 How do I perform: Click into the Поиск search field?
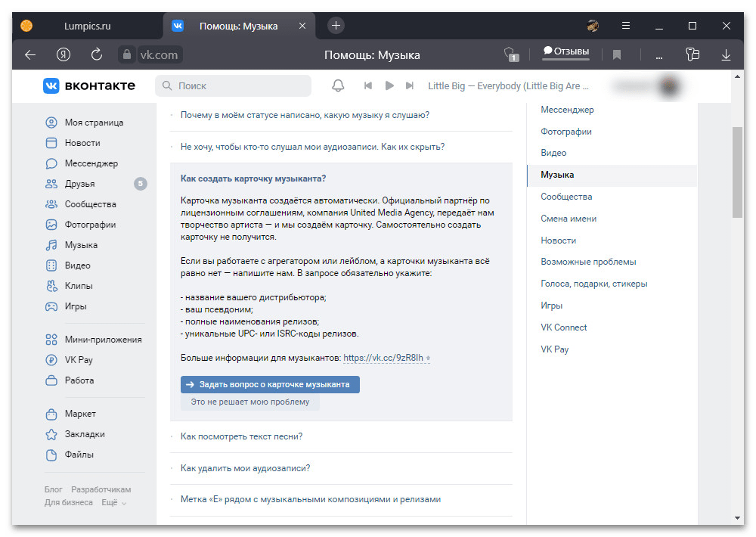[234, 86]
